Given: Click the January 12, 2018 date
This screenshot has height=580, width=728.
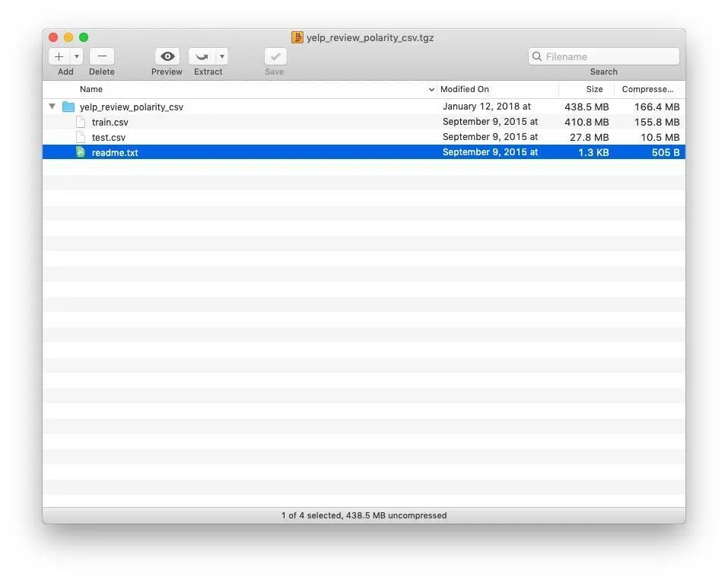Looking at the screenshot, I should tap(487, 107).
